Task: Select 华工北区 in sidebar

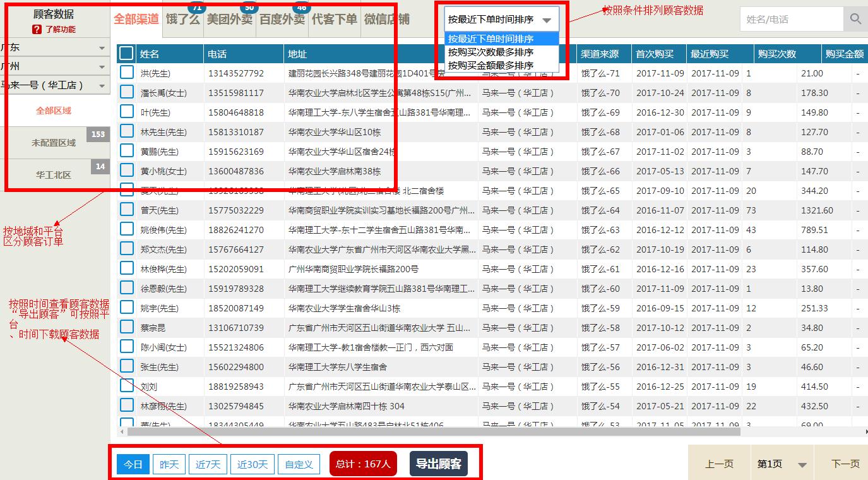Action: tap(55, 175)
